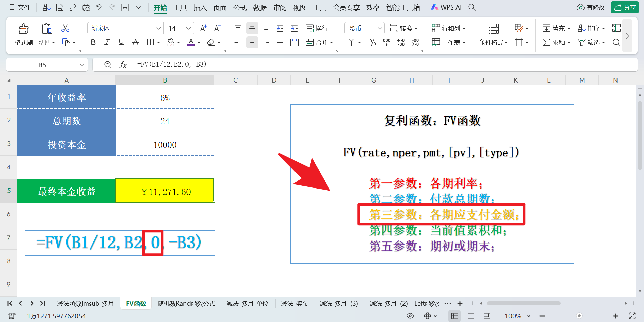Click the full screen icon in status bar
644x322 pixels.
pos(632,316)
